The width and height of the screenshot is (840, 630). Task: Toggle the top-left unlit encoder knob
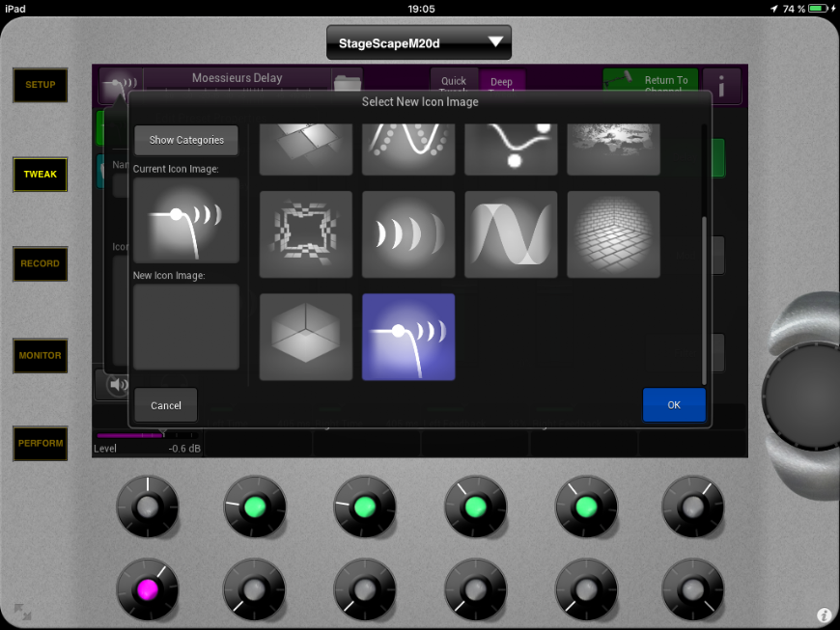148,507
